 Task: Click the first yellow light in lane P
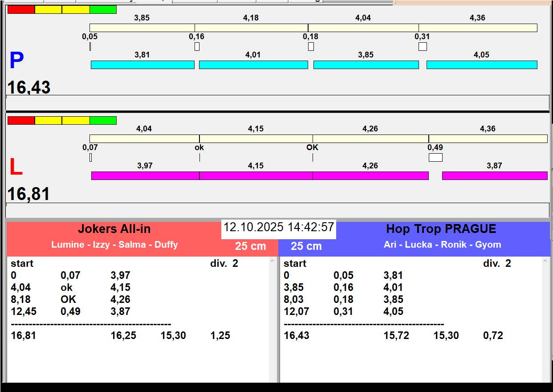tap(48, 9)
